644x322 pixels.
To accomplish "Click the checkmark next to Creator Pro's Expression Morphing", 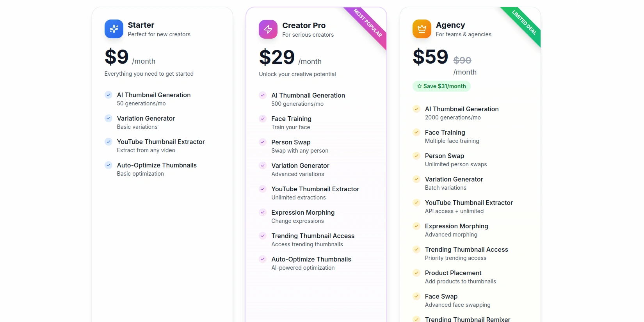I will pos(263,212).
